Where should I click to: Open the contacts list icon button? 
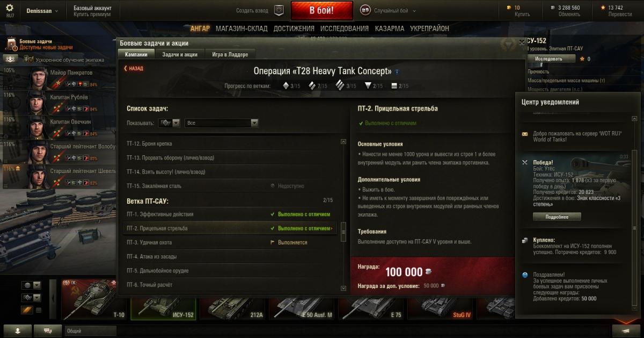[x=18, y=330]
